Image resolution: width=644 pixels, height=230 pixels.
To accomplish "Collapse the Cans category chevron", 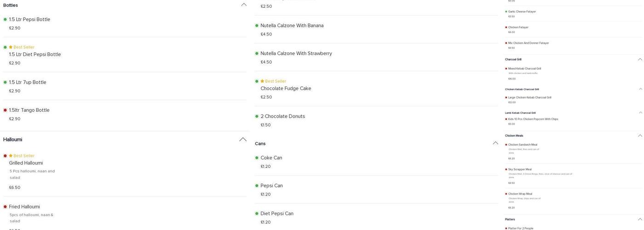I will (495, 143).
